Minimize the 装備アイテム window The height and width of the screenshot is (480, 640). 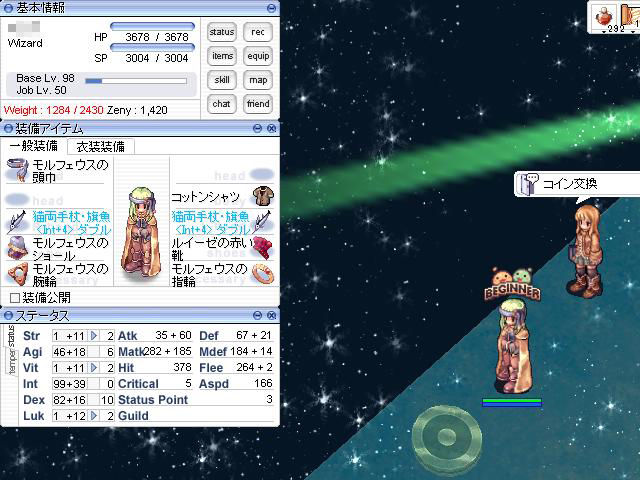(x=257, y=129)
